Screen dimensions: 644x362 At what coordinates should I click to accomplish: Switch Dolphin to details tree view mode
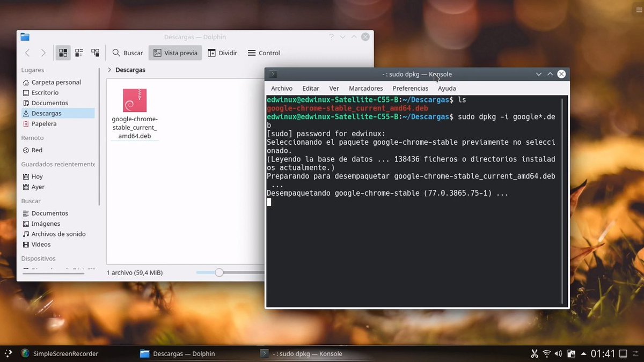click(95, 53)
